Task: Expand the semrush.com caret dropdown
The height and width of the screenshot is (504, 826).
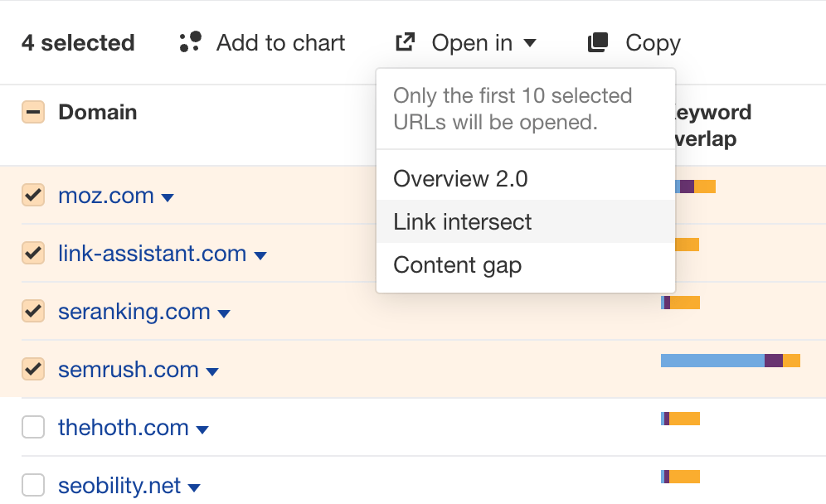Action: tap(214, 371)
